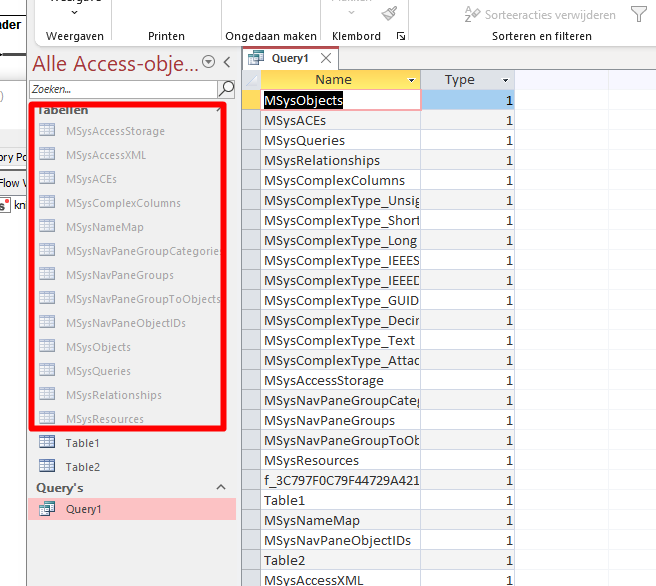Select MSysNavPaneObjectIDs in navigation pane
Viewport: 656px width, 586px height.
point(126,323)
